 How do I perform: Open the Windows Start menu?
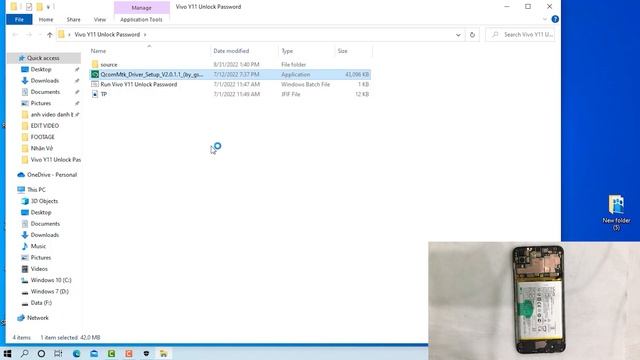click(7, 353)
